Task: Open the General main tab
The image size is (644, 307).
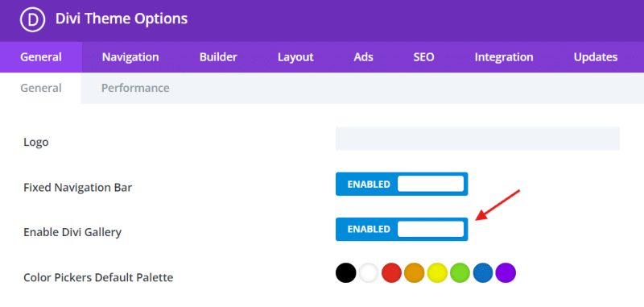Action: click(x=41, y=57)
